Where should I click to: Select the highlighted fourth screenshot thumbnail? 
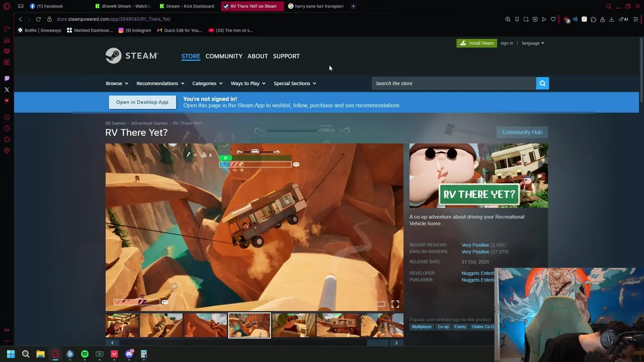coord(250,325)
